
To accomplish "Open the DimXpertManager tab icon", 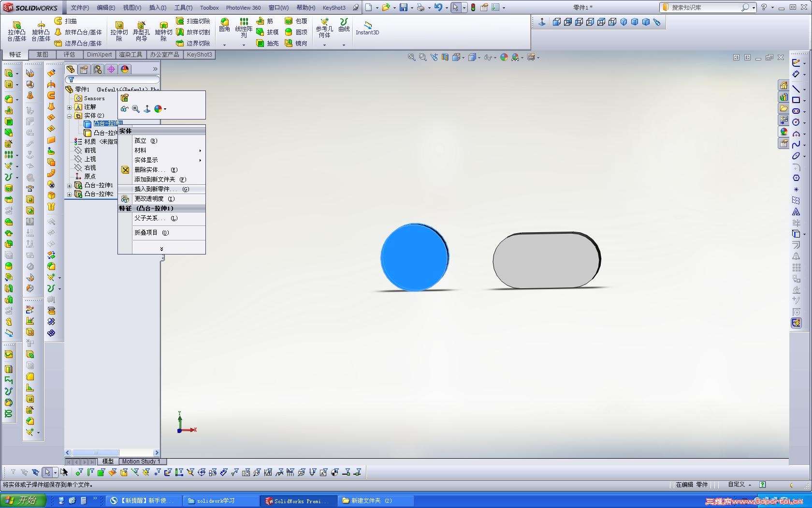I will point(111,69).
